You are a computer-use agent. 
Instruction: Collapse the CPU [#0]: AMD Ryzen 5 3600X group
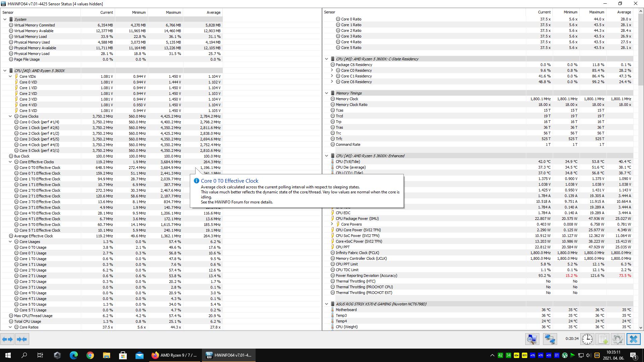pyautogui.click(x=5, y=71)
